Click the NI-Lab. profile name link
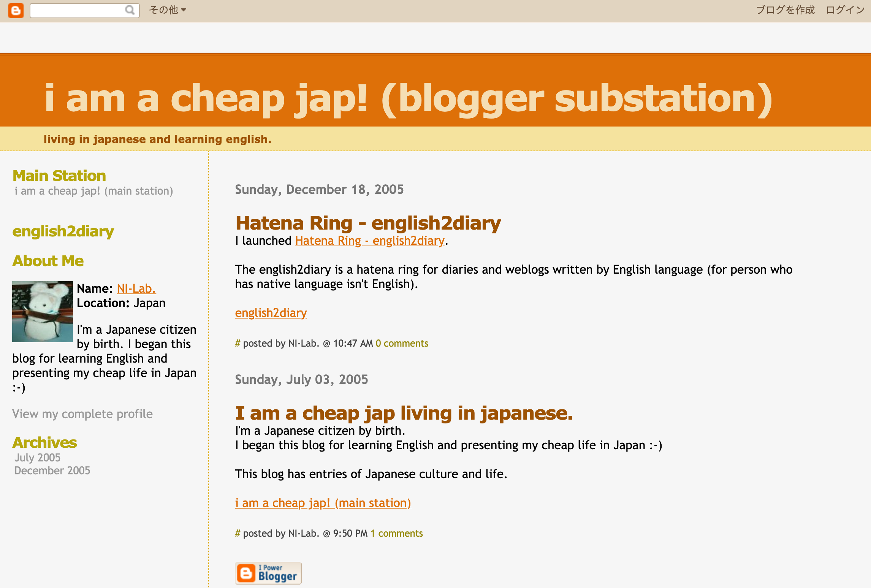 136,288
